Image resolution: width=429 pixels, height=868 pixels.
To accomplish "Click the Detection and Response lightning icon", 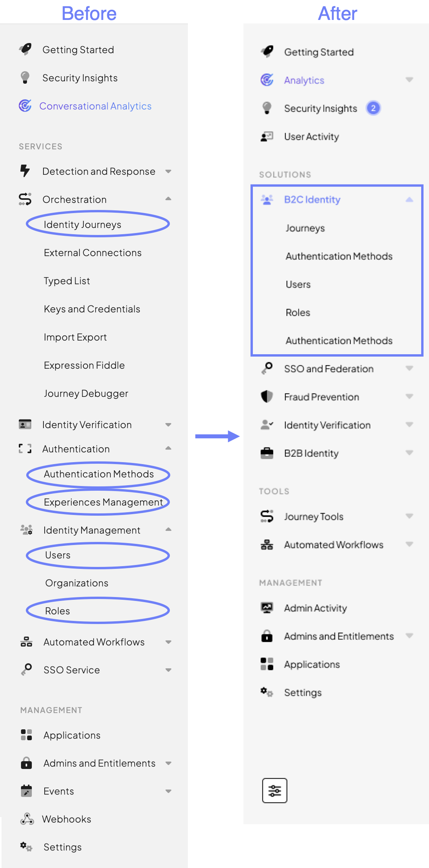I will [25, 171].
